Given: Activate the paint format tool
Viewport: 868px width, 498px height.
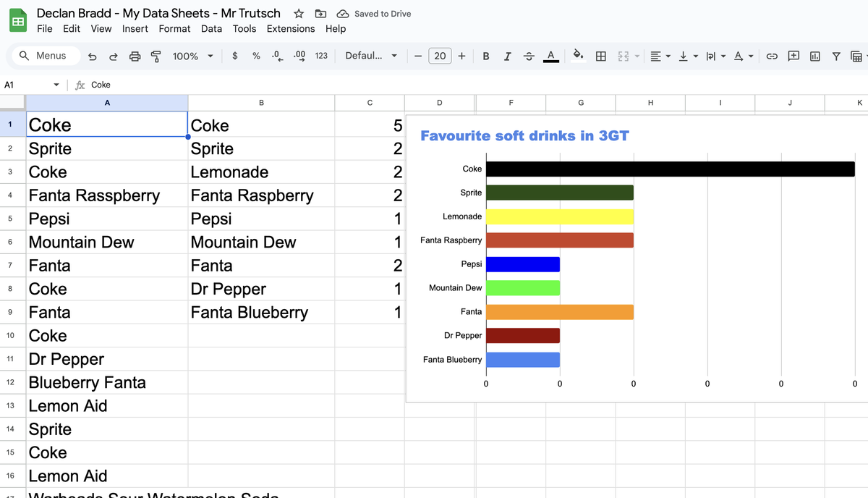Looking at the screenshot, I should [156, 56].
